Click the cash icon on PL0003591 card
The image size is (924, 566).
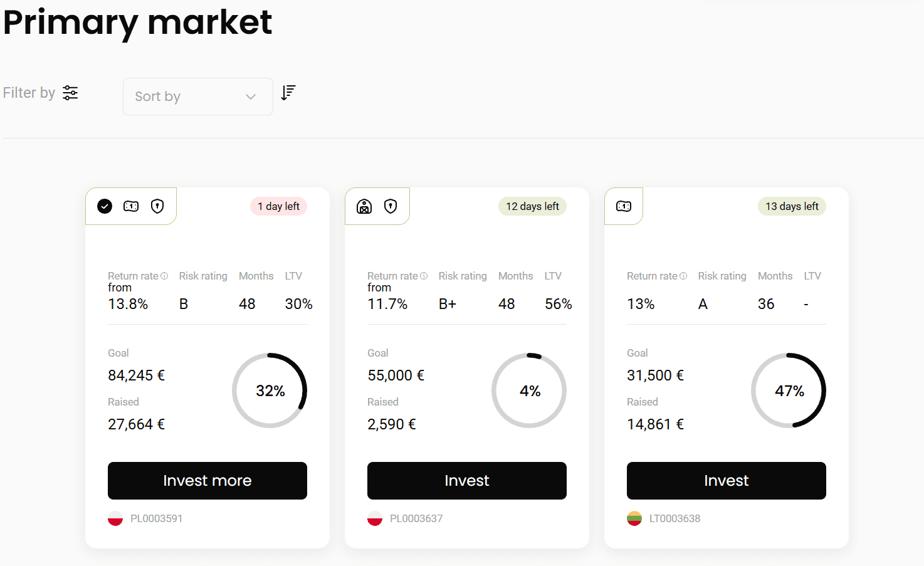pyautogui.click(x=131, y=206)
